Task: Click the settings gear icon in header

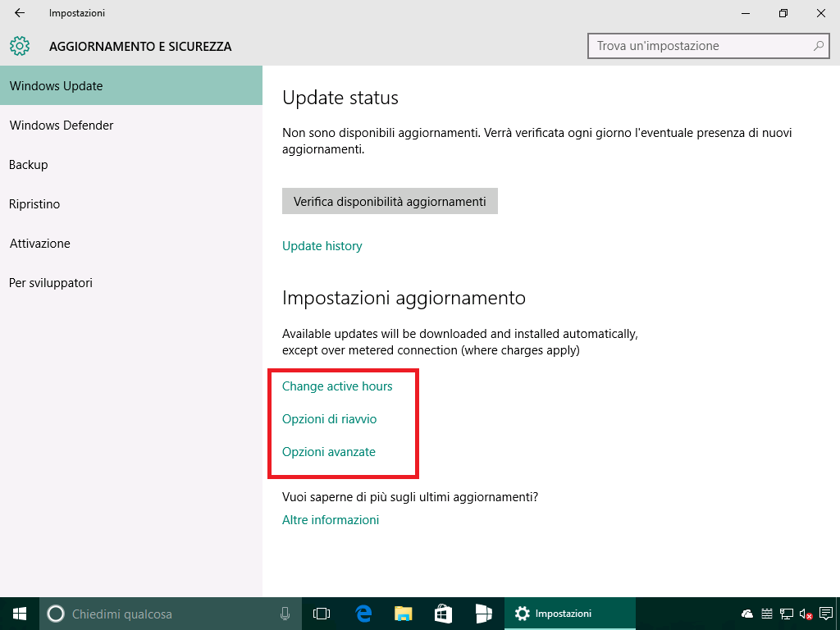Action: coord(20,46)
